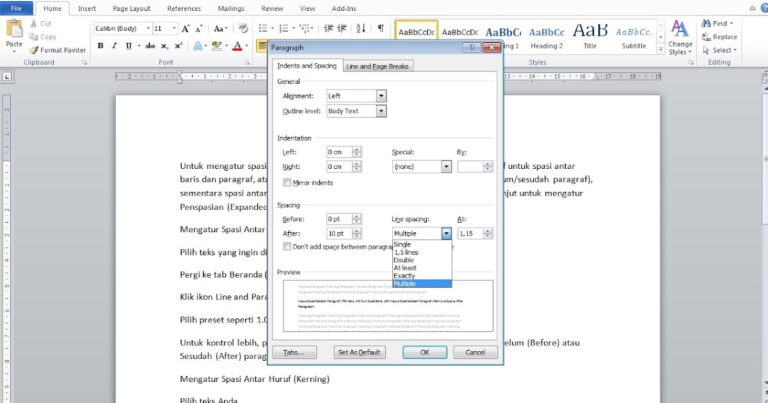
Task: Click Cancel in Paragraph dialog
Action: click(x=475, y=352)
